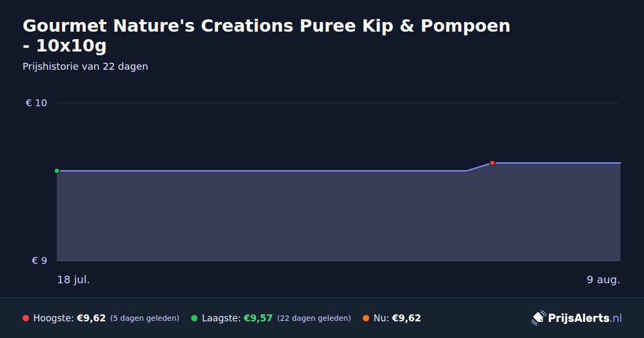The width and height of the screenshot is (644, 338).
Task: Select the red highest-price marker on chart
Action: (x=492, y=163)
